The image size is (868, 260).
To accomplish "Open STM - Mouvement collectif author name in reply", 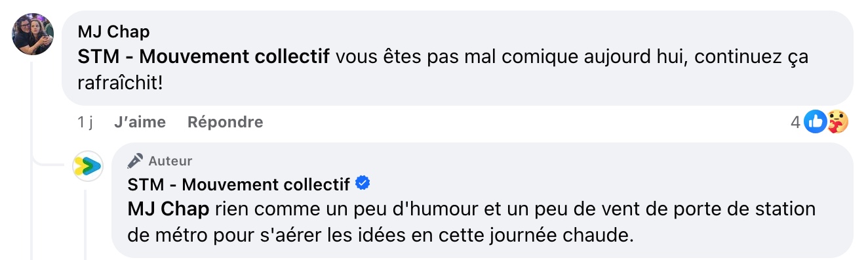I will click(x=239, y=185).
